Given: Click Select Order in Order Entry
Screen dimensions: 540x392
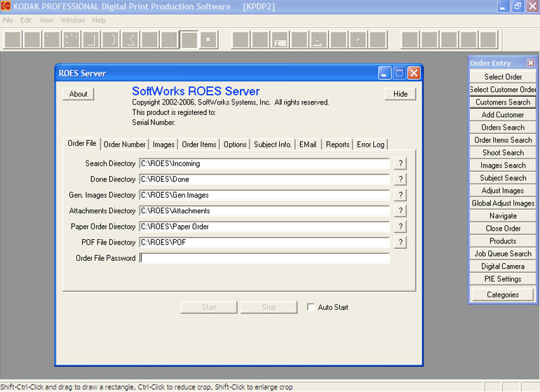Looking at the screenshot, I should (503, 77).
